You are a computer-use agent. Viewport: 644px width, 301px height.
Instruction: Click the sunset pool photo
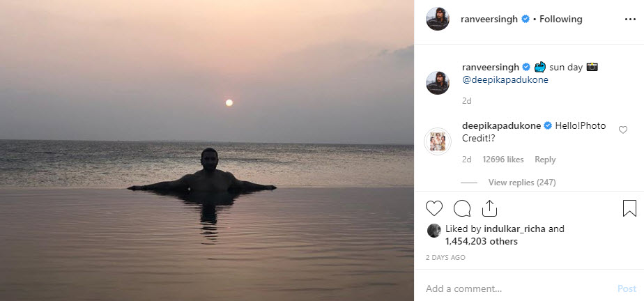207,150
